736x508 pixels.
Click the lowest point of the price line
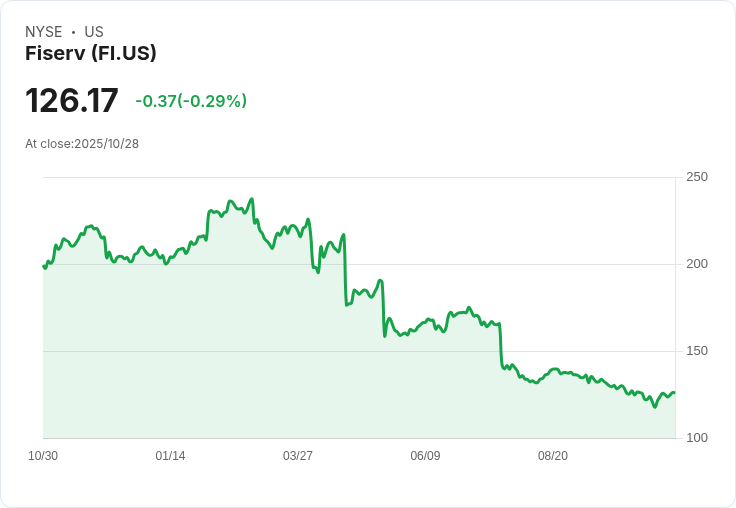coord(655,407)
